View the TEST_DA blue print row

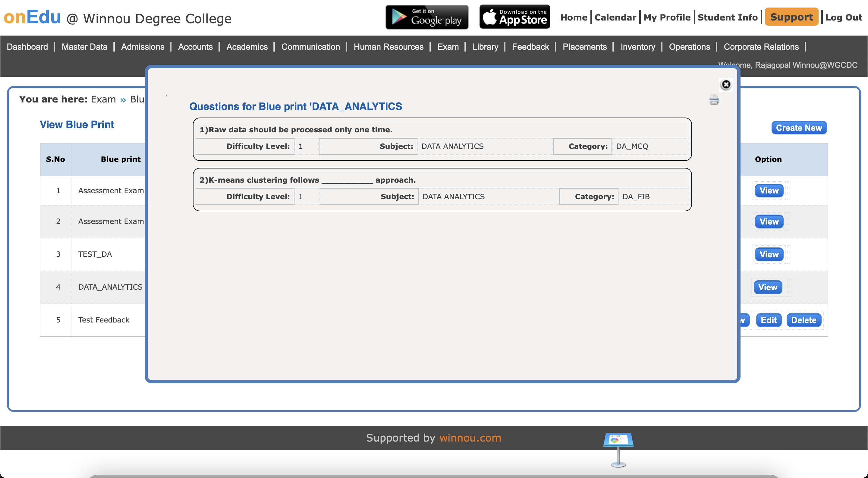[769, 254]
